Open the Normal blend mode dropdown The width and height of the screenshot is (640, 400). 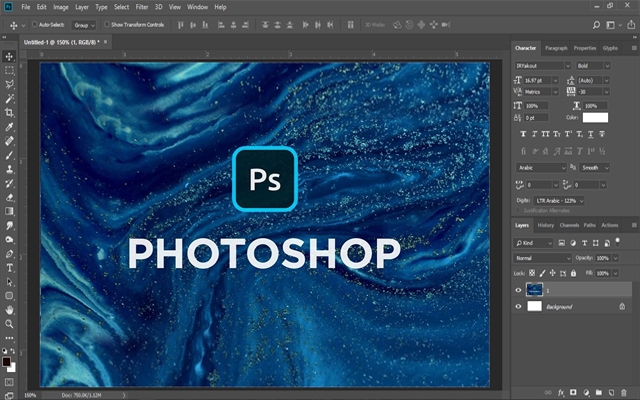pos(542,258)
